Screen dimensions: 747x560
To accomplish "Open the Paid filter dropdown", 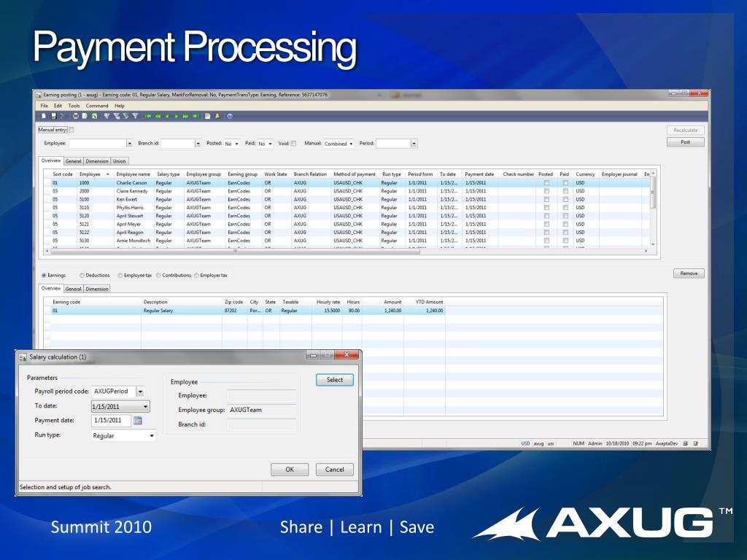I will (x=270, y=144).
